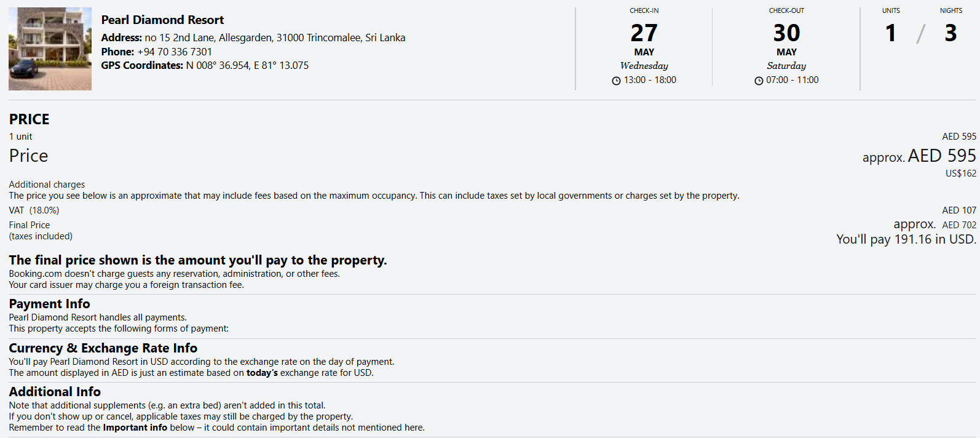Click the Pearl Diamond Resort title
980x438 pixels.
pos(162,20)
